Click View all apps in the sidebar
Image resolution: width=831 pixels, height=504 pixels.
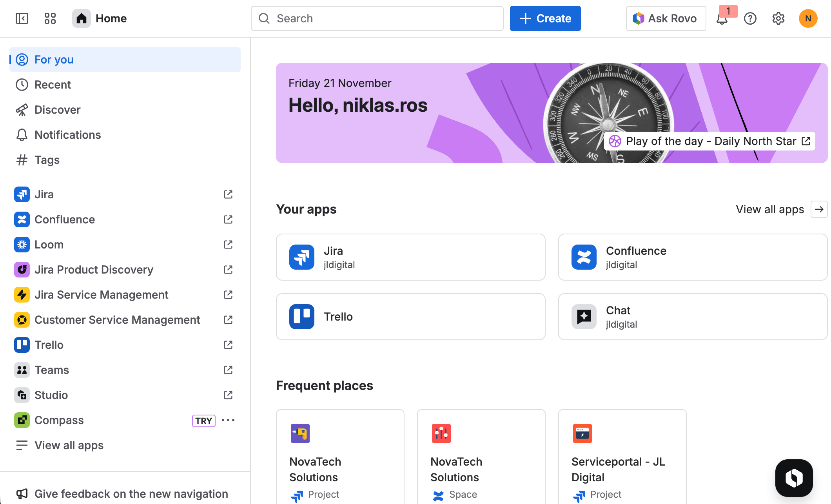tap(125, 445)
